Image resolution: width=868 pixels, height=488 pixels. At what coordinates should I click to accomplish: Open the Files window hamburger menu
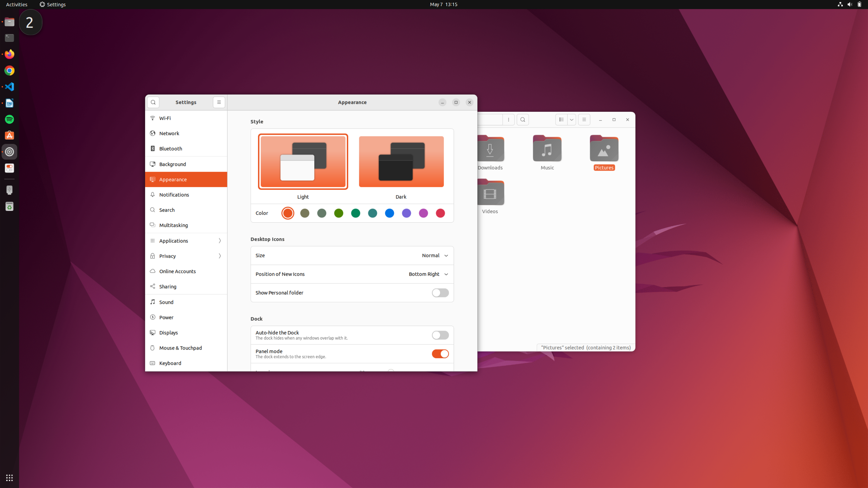click(584, 119)
